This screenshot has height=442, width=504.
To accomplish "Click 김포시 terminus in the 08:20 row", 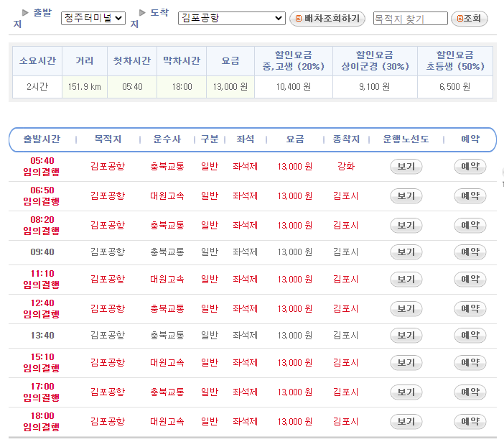I will pos(346,226).
